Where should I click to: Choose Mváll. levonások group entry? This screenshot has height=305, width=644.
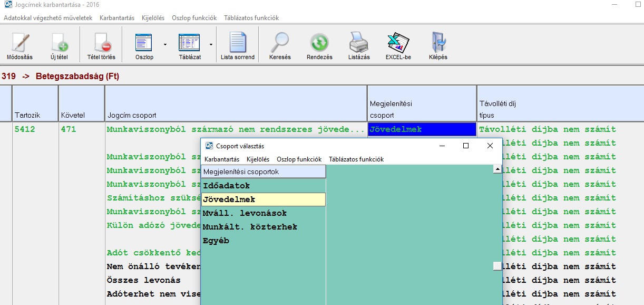pyautogui.click(x=245, y=213)
